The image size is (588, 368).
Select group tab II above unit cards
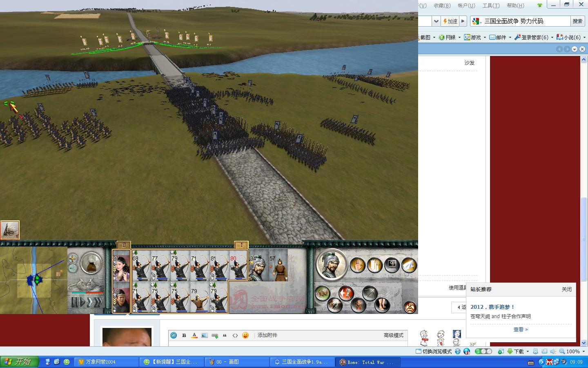[123, 245]
